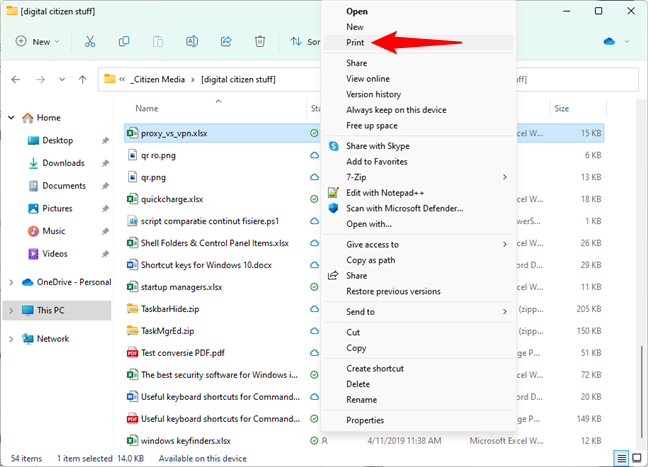The width and height of the screenshot is (648, 467).
Task: Open the Pictures quick access folder
Action: (57, 208)
